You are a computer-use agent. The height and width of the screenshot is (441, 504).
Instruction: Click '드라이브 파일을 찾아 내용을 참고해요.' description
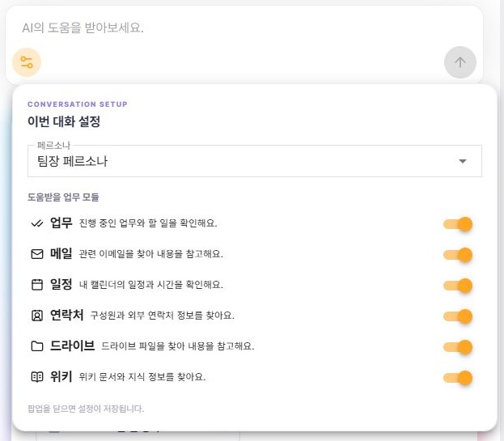point(178,346)
